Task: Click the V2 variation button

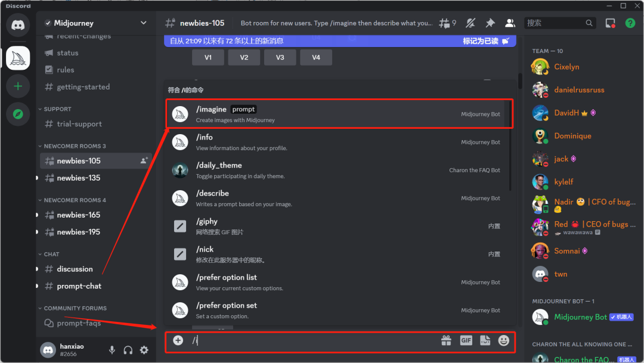Action: tap(244, 57)
